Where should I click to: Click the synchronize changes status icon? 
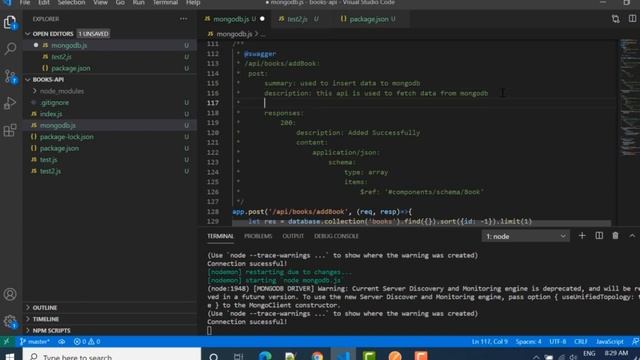pyautogui.click(x=62, y=341)
